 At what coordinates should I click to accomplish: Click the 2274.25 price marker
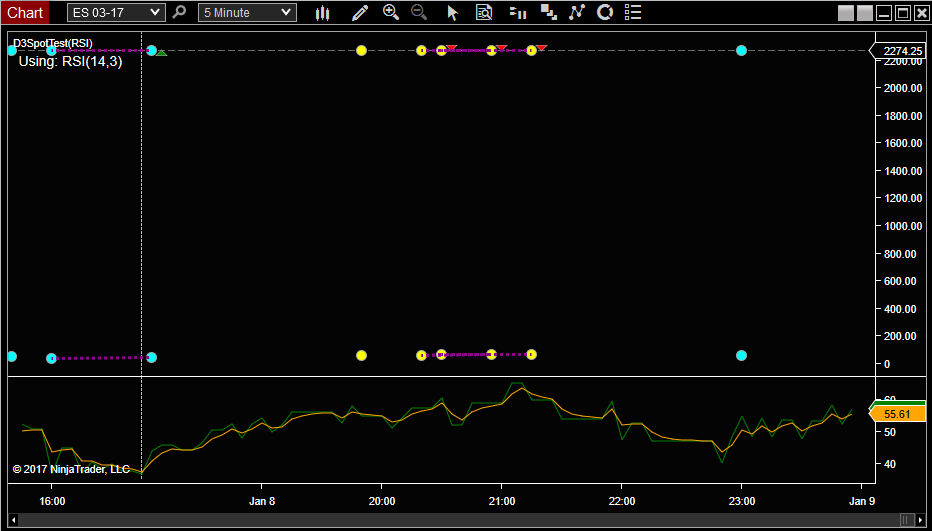(x=897, y=50)
